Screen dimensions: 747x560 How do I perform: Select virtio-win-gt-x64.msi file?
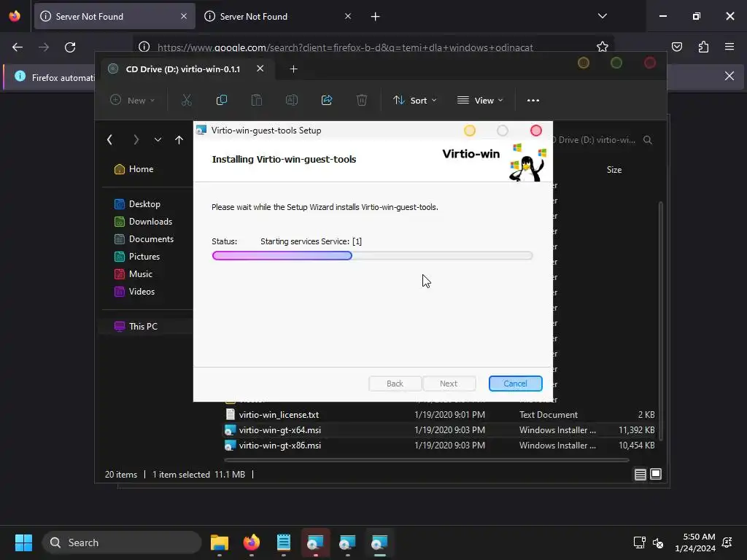(x=279, y=430)
